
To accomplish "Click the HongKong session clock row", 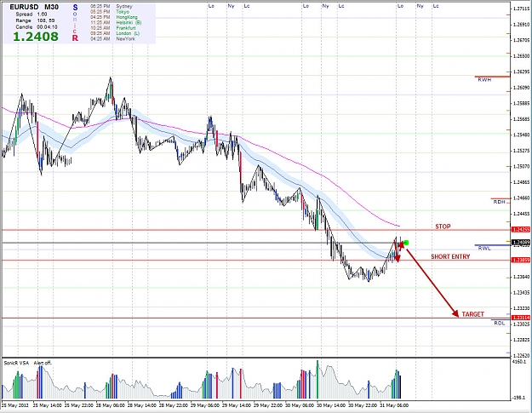I will pos(114,17).
